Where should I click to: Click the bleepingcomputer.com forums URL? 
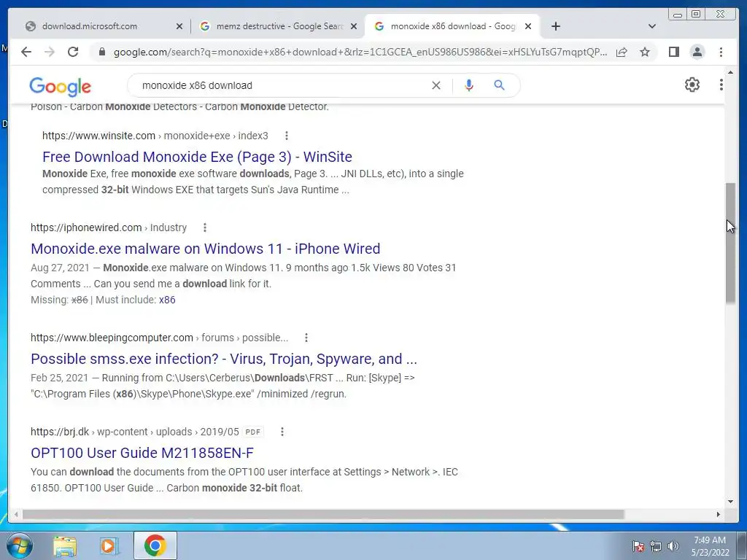pyautogui.click(x=160, y=338)
